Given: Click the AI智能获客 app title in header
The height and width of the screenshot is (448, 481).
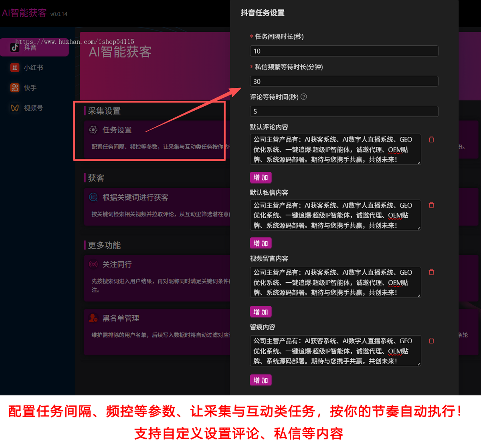Looking at the screenshot, I should [24, 13].
